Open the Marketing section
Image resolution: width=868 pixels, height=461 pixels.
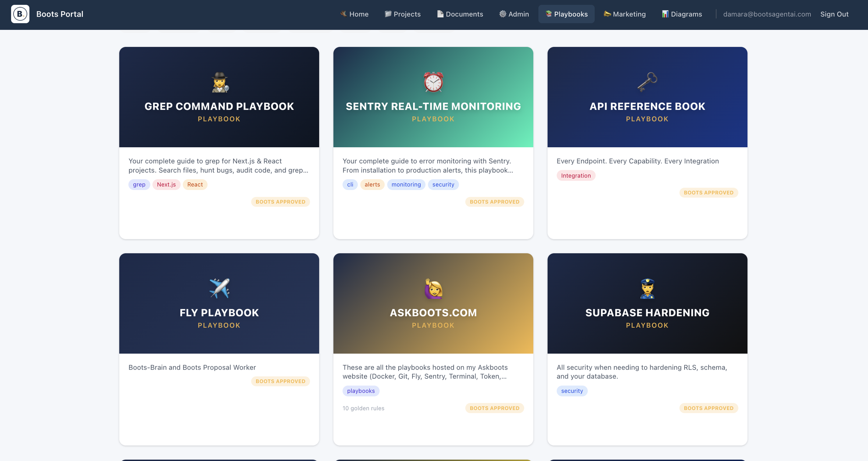tap(625, 14)
